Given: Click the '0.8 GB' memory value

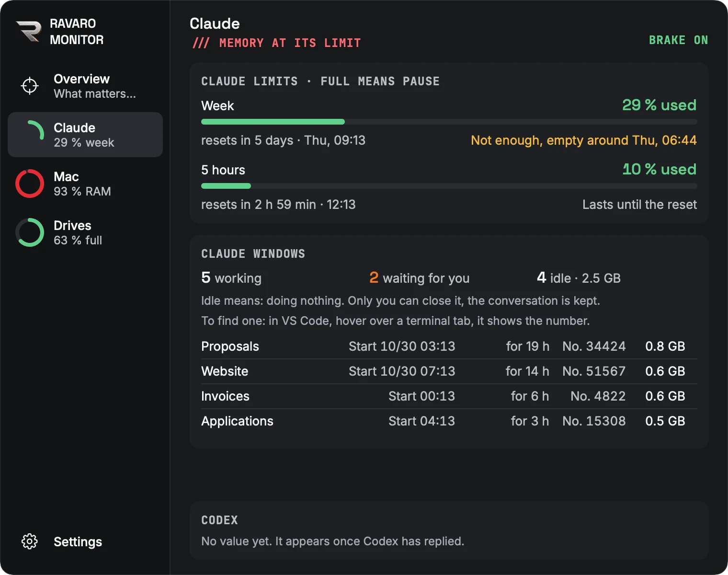Looking at the screenshot, I should (665, 346).
